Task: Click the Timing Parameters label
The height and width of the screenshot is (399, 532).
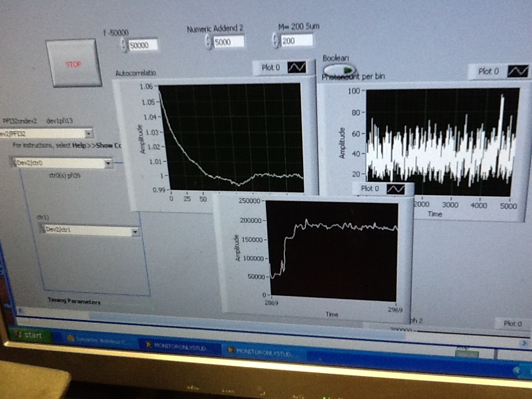Action: click(74, 301)
